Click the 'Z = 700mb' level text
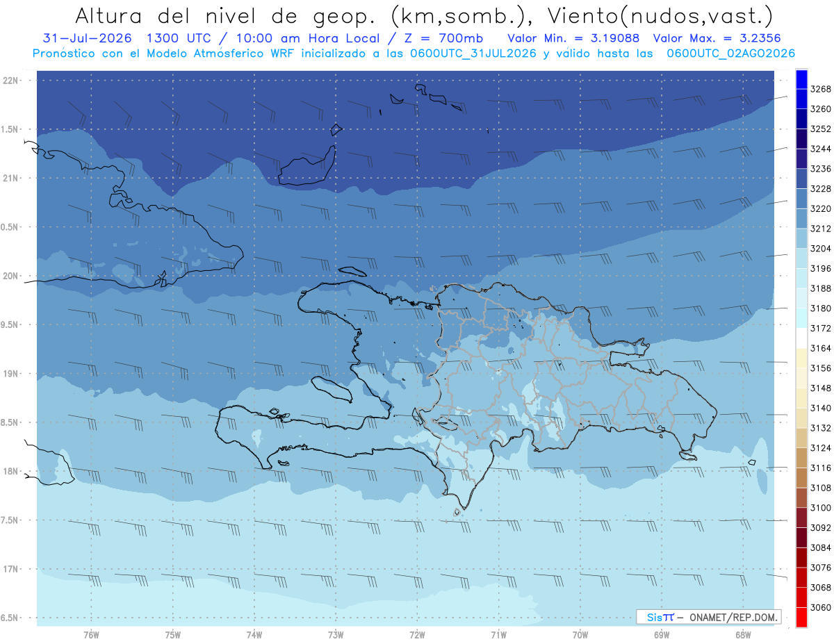Image resolution: width=834 pixels, height=644 pixels. [x=443, y=38]
